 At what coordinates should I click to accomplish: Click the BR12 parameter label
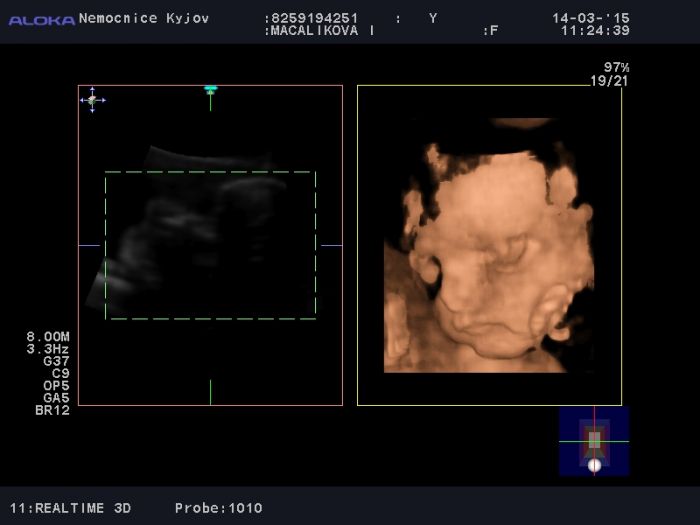[x=52, y=409]
